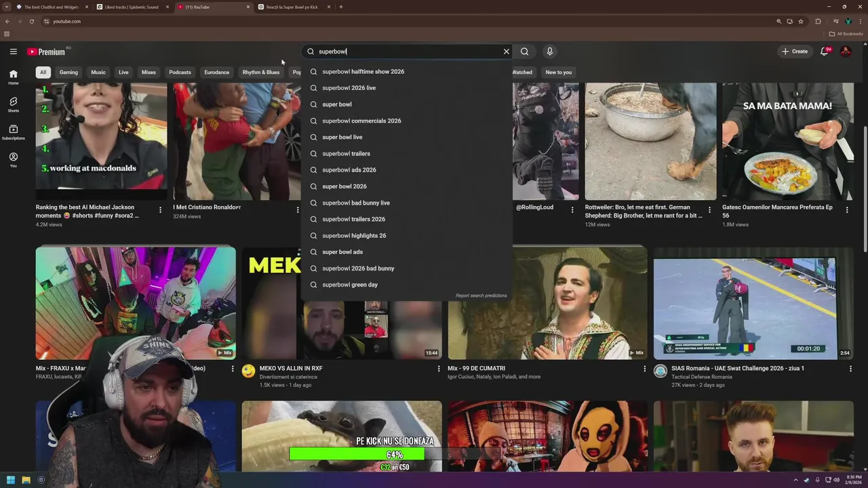Open the Mix - 99 DE CUMATRI thumbnail
Image resolution: width=868 pixels, height=488 pixels.
point(547,303)
